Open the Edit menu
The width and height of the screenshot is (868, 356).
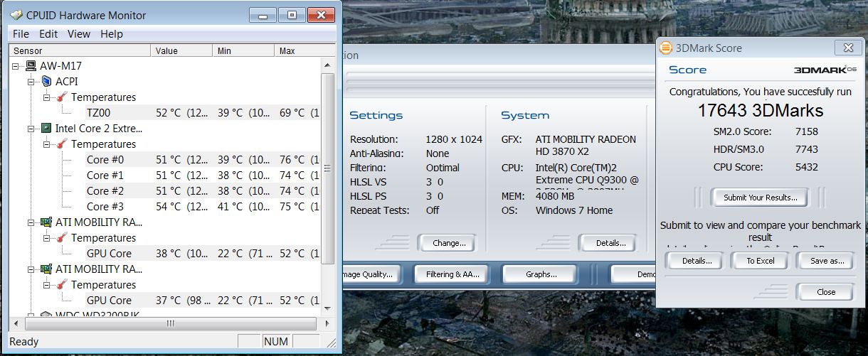click(48, 34)
